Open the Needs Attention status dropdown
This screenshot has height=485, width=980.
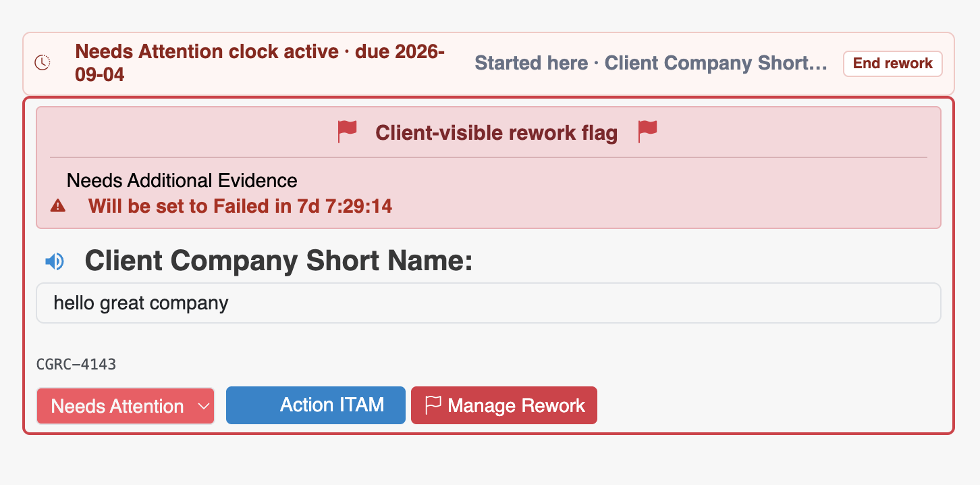(x=126, y=406)
